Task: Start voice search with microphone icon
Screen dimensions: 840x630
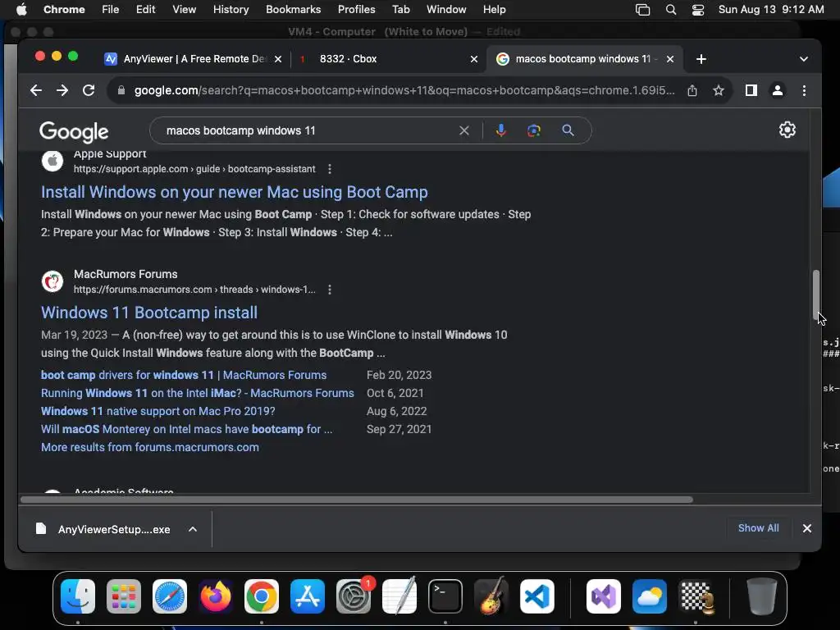Action: (x=500, y=130)
